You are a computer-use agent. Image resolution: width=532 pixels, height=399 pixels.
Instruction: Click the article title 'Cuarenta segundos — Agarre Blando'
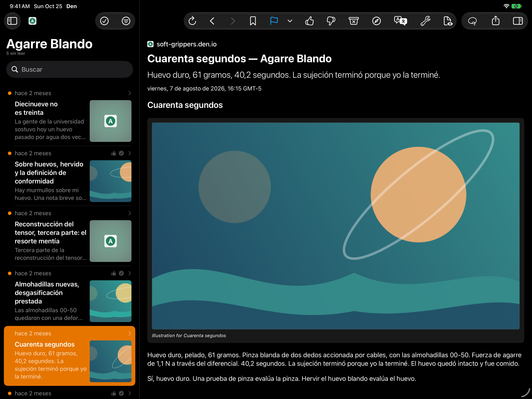click(239, 59)
